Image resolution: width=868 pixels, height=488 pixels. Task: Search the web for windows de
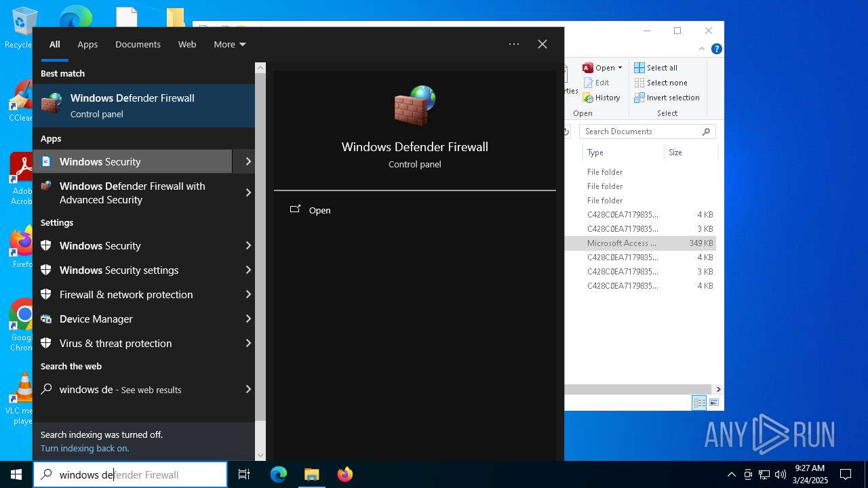coord(132,389)
